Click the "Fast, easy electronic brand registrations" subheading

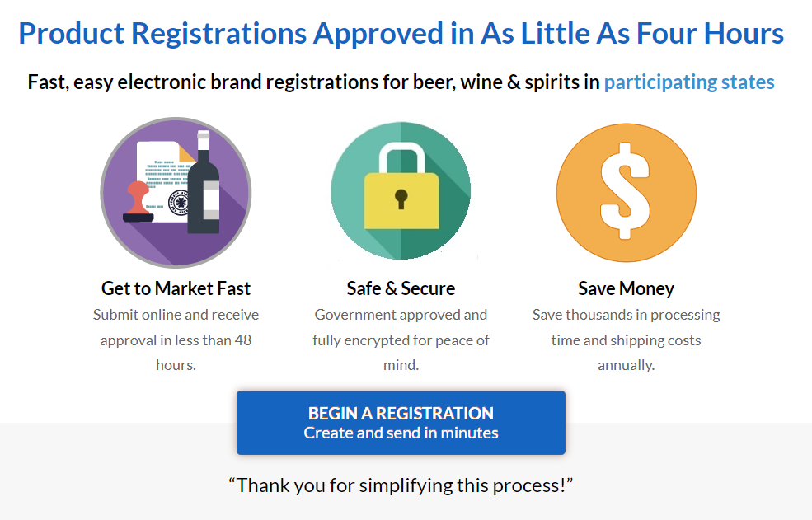point(313,82)
